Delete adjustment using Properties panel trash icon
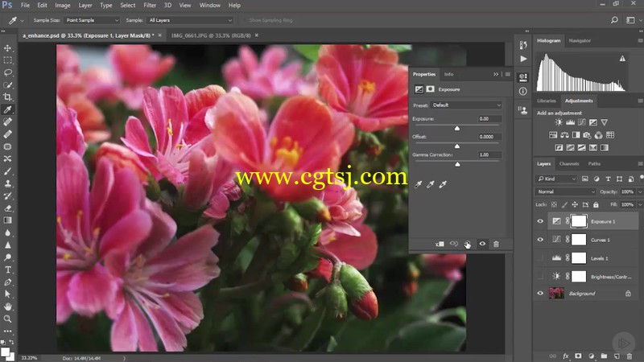 tap(496, 244)
